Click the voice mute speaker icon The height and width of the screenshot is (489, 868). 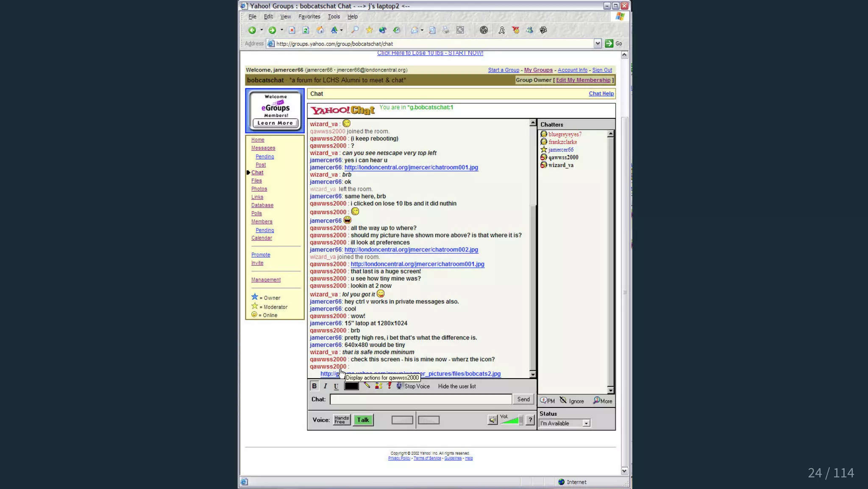coord(492,420)
